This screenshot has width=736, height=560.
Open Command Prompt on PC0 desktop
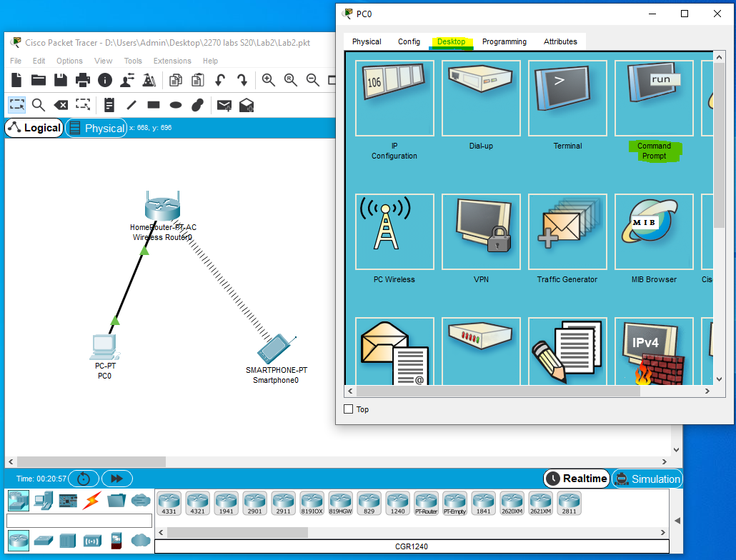click(653, 98)
